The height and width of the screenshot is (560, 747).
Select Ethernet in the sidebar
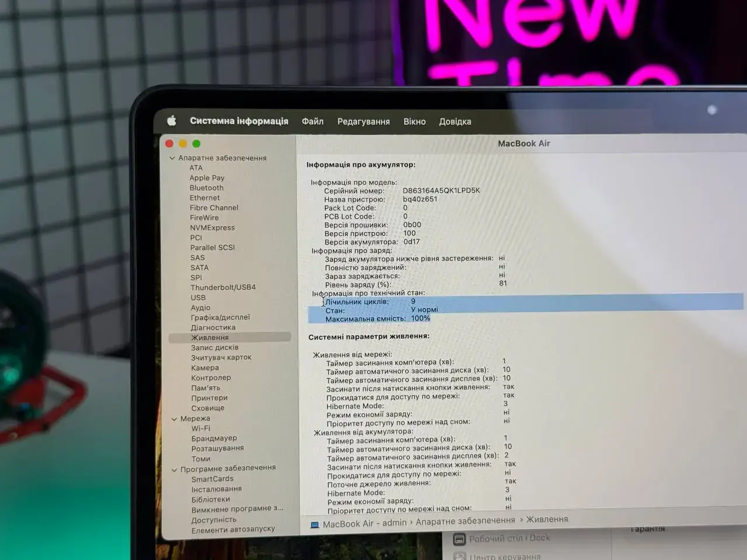pos(205,198)
